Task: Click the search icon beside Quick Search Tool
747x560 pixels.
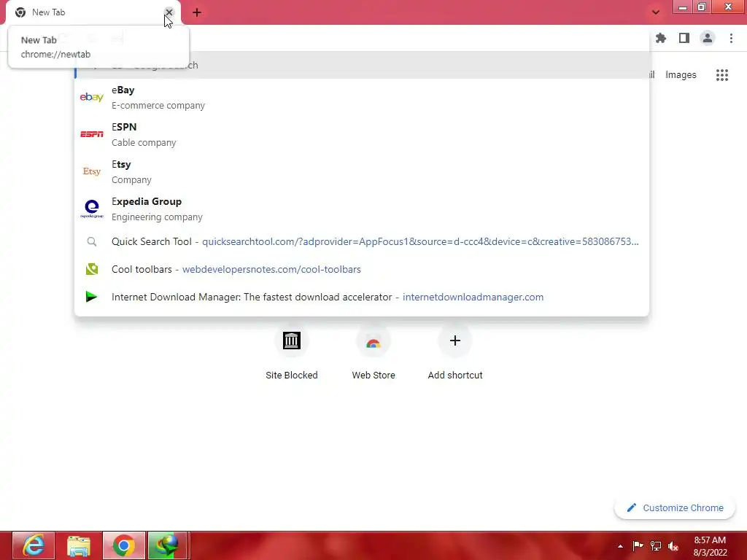Action: click(x=91, y=241)
